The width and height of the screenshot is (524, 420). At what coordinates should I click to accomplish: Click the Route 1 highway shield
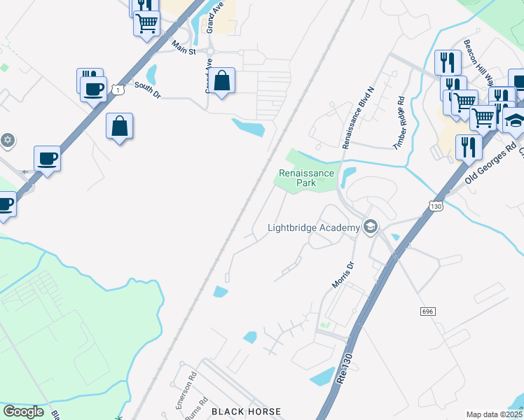pyautogui.click(x=118, y=90)
